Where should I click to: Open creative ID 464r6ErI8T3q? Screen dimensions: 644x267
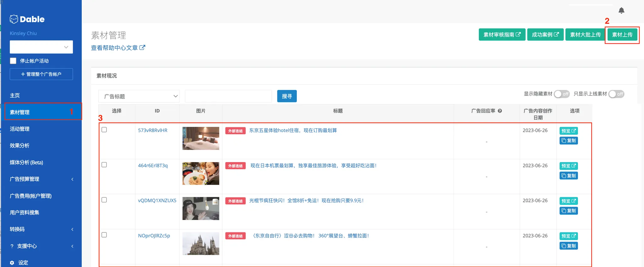(x=153, y=166)
